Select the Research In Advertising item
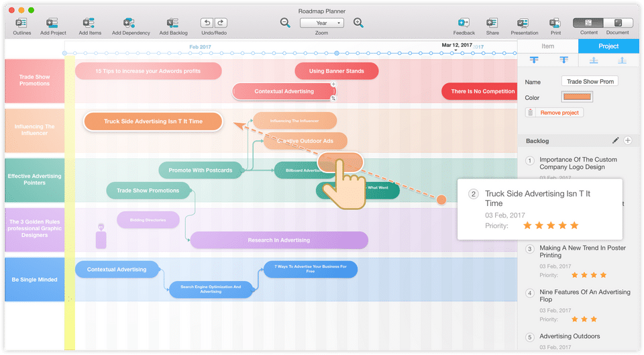This screenshot has height=355, width=644. tap(279, 240)
